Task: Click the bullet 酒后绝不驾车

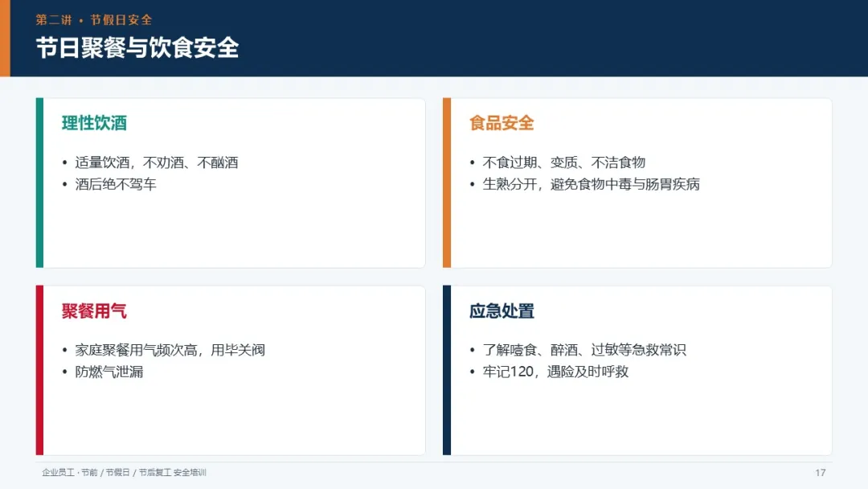Action: (116, 184)
